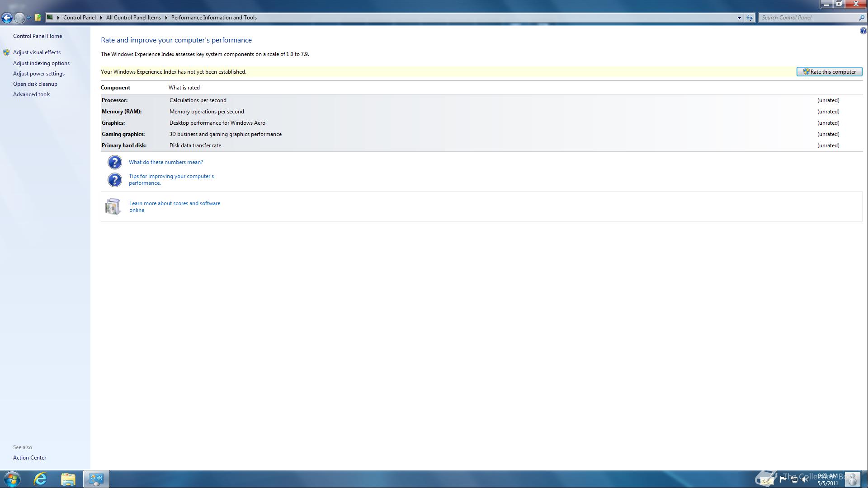The image size is (868, 488).
Task: Open the address bar history dropdown
Action: click(x=739, y=18)
